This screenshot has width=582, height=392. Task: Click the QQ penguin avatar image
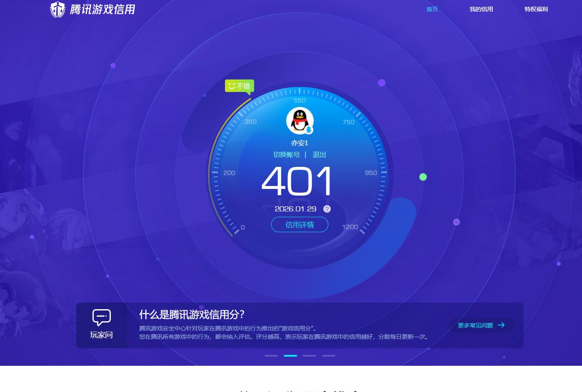click(x=300, y=121)
